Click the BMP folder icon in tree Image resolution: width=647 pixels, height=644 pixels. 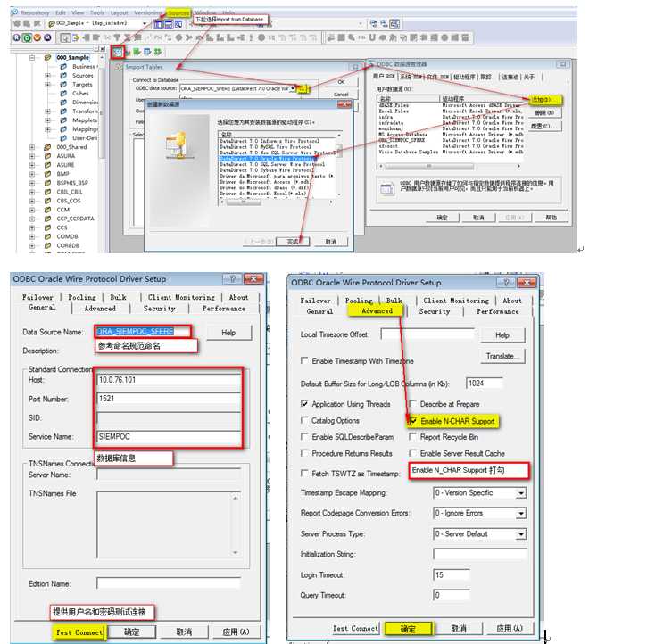47,174
